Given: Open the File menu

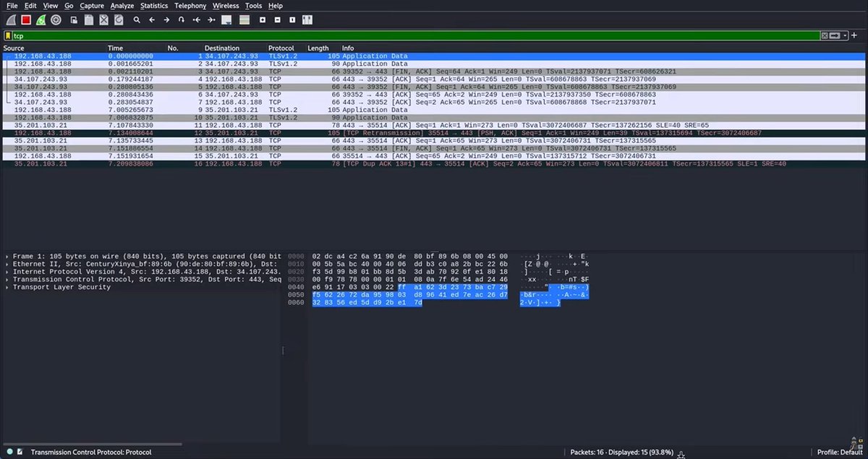Looking at the screenshot, I should click(12, 5).
